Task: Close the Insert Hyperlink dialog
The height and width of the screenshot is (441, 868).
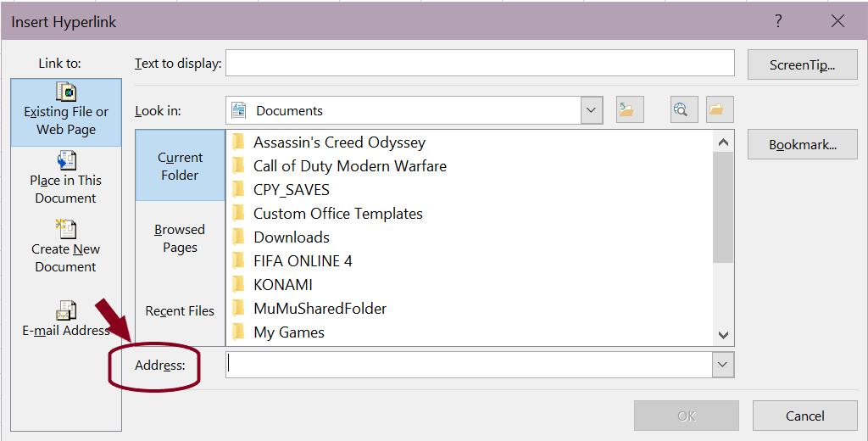Action: coord(837,21)
